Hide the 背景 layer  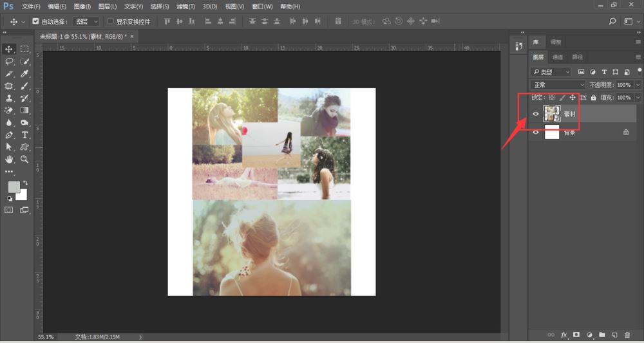click(x=536, y=133)
